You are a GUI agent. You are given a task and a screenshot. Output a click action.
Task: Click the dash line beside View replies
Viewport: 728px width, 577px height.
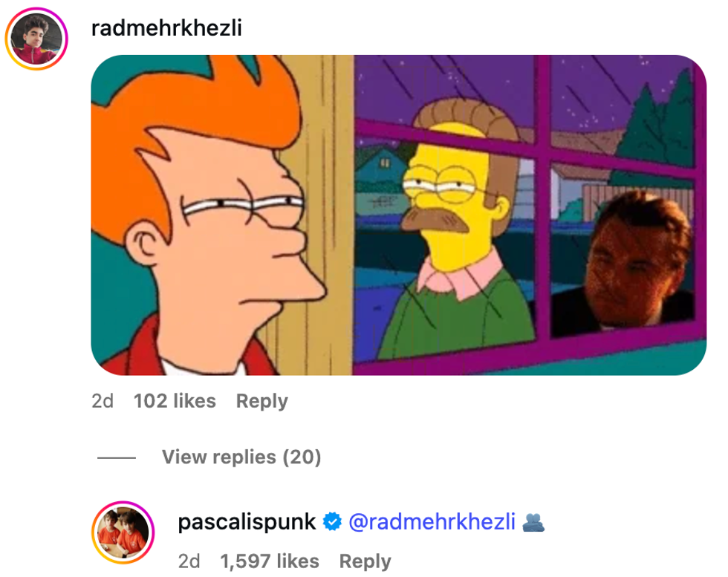pos(117,457)
